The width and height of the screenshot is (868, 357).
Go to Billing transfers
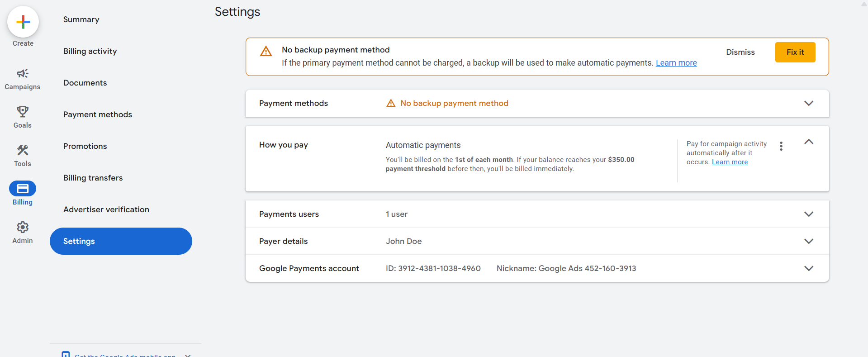tap(93, 178)
